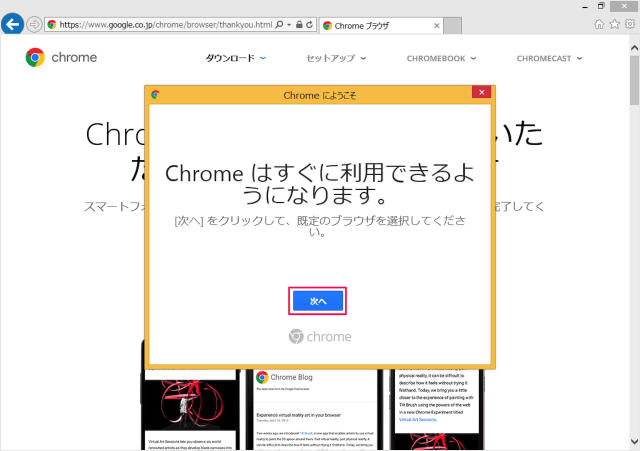
Task: Click the IE back arrow button
Action: pyautogui.click(x=13, y=24)
